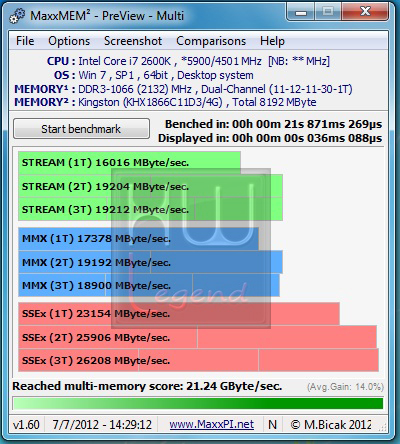
Task: Click the green multi-memory score progress bar
Action: point(198,403)
